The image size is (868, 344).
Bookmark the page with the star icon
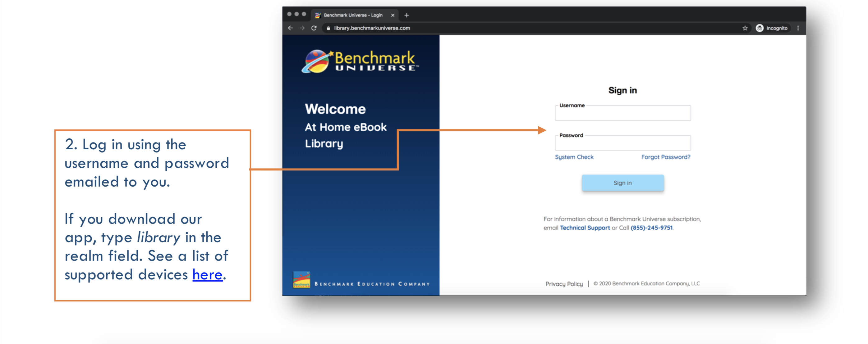[x=745, y=28]
